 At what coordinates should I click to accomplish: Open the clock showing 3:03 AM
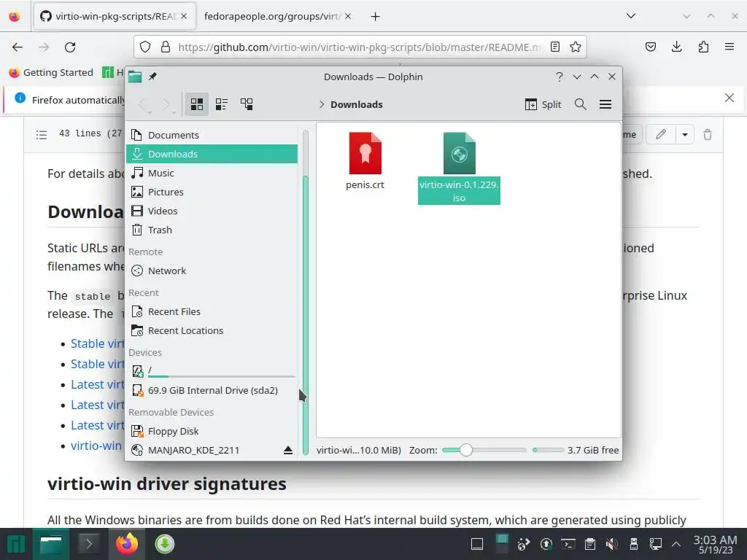pyautogui.click(x=716, y=544)
